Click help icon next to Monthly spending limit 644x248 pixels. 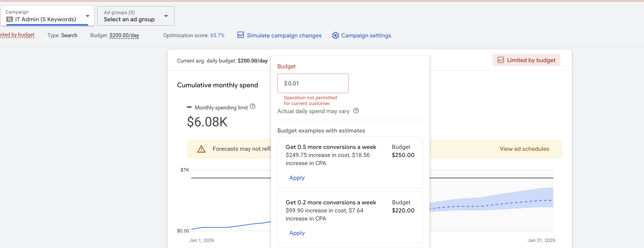252,106
